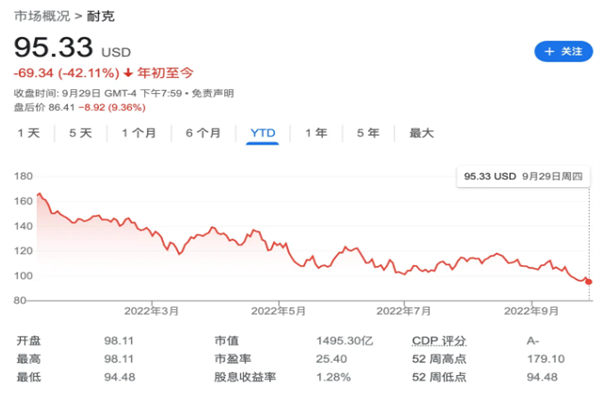600x400 pixels.
Task: Open the 免责声明 disclaimer link
Action: click(213, 93)
